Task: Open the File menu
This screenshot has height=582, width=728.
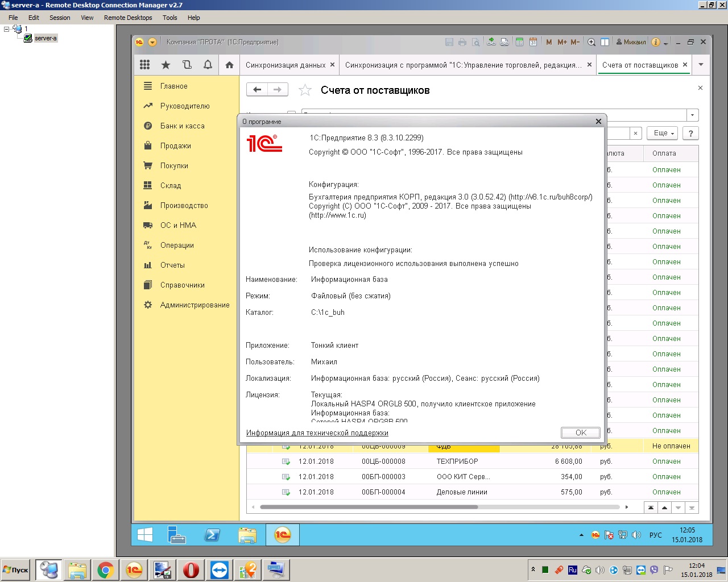Action: click(x=13, y=18)
